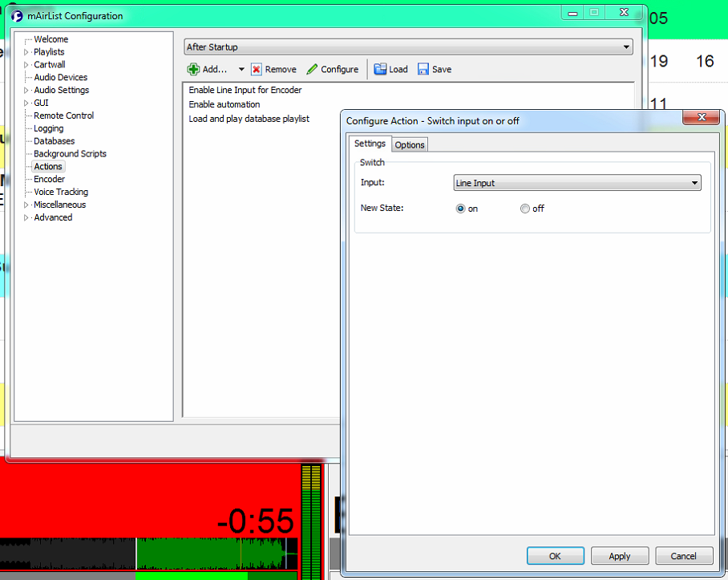
Task: Select the 'off' radio button
Action: click(x=524, y=209)
